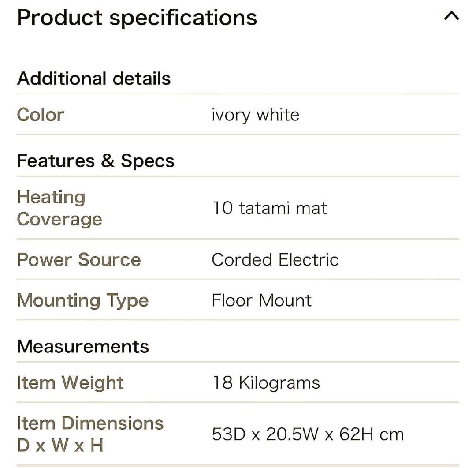476x468 pixels.
Task: Tap the word Electric in Power Source row
Action: tap(309, 260)
